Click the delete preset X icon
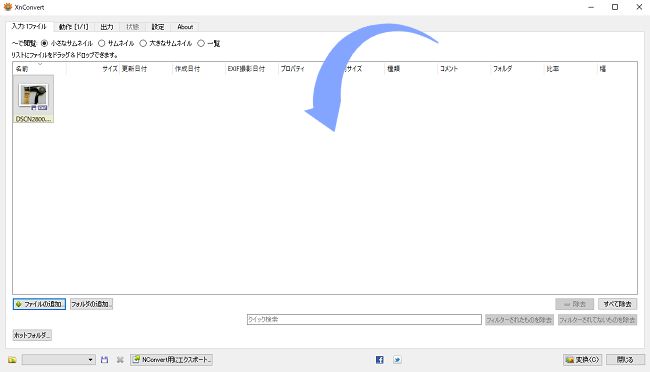The height and width of the screenshot is (372, 650). [120, 360]
